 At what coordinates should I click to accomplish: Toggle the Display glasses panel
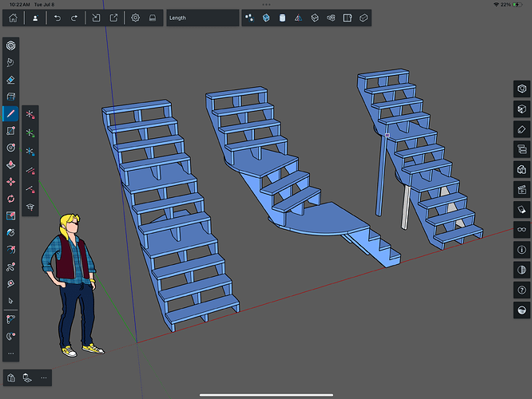tap(522, 228)
